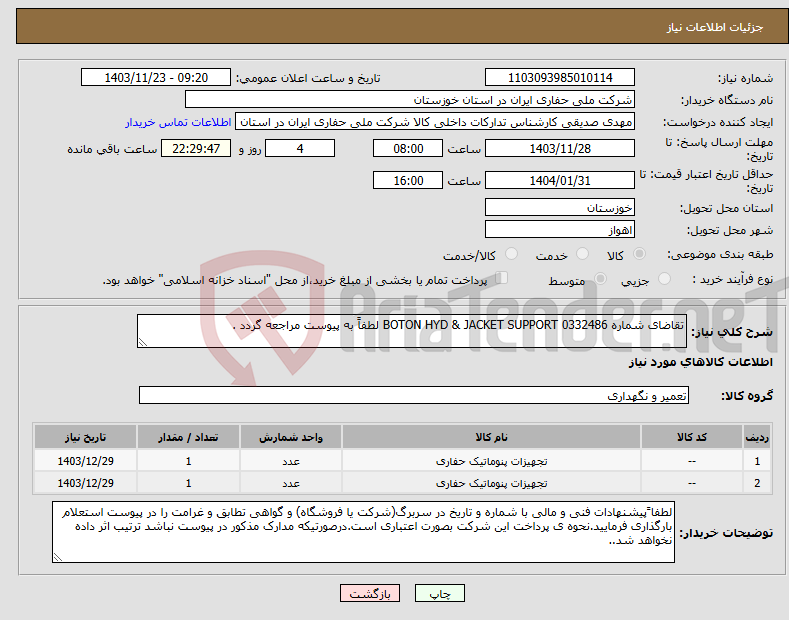The height and width of the screenshot is (620, 789).
Task: Click the general description text area
Action: (x=412, y=331)
